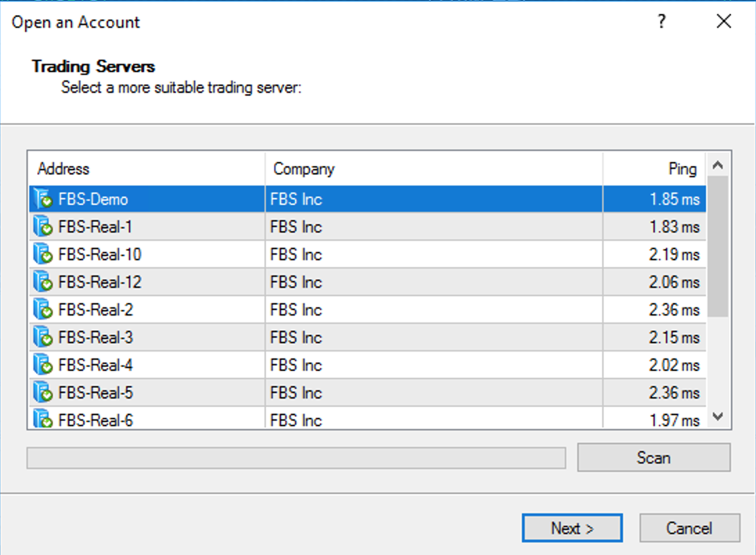Click the 2.15 ms ping value
The height and width of the screenshot is (555, 756).
674,337
